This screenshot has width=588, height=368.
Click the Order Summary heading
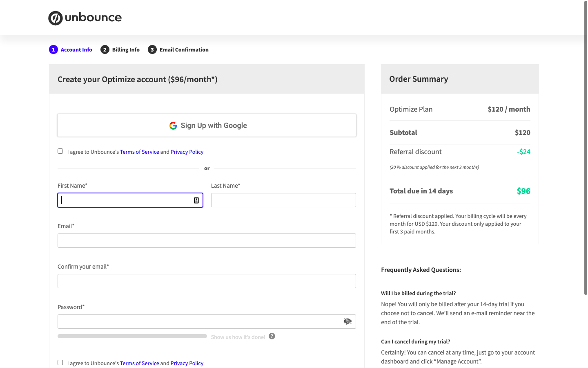pos(419,79)
